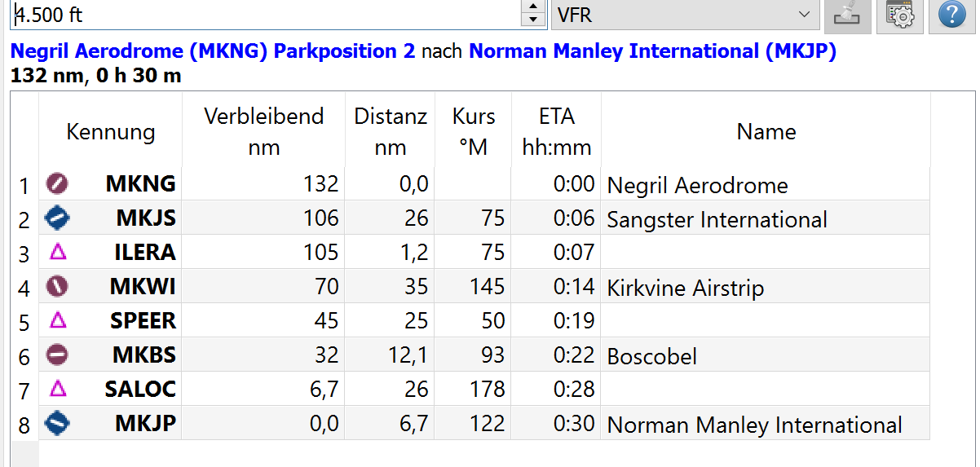Open Norman Manley International (MKJP) link
980x467 pixels.
[x=652, y=51]
